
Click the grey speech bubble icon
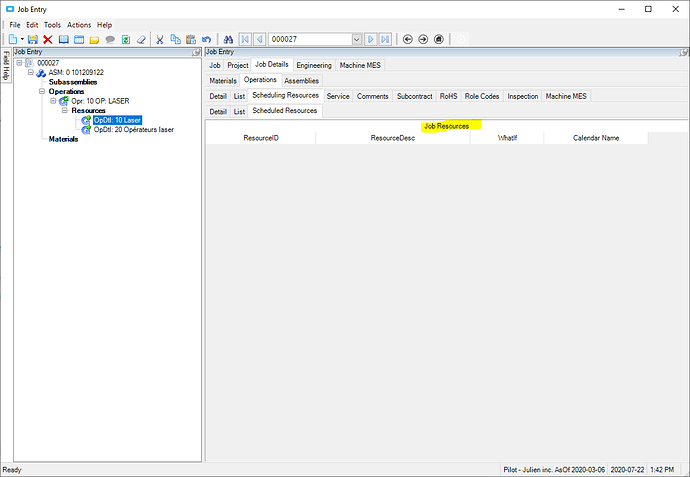click(x=110, y=39)
